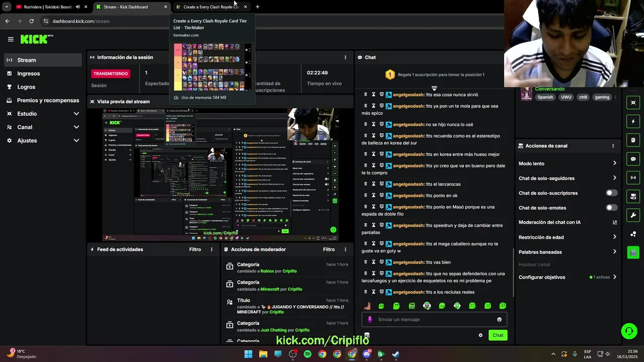Open the lightning bolt quick actions icon
644x362 pixels.
633,121
